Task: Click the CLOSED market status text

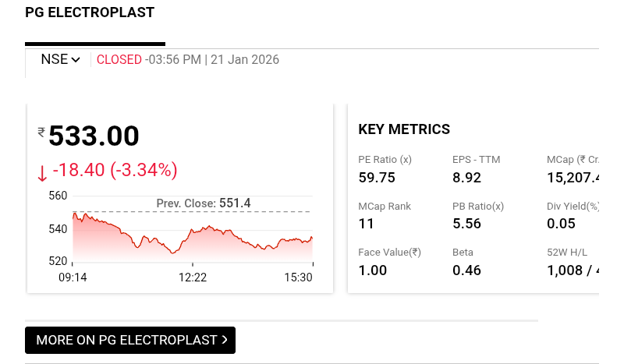Action: (119, 60)
